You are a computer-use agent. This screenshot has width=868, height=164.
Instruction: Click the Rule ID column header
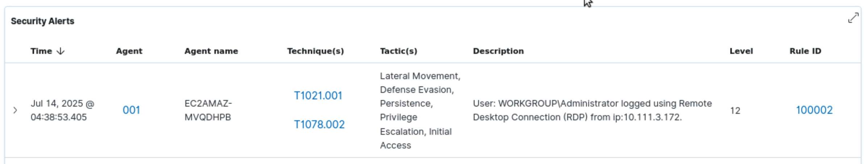[x=805, y=51]
